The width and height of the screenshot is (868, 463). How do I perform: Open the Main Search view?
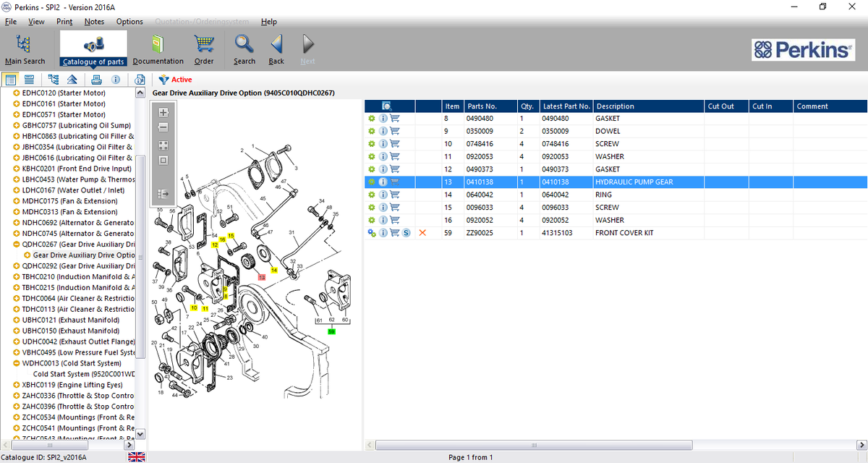point(24,45)
